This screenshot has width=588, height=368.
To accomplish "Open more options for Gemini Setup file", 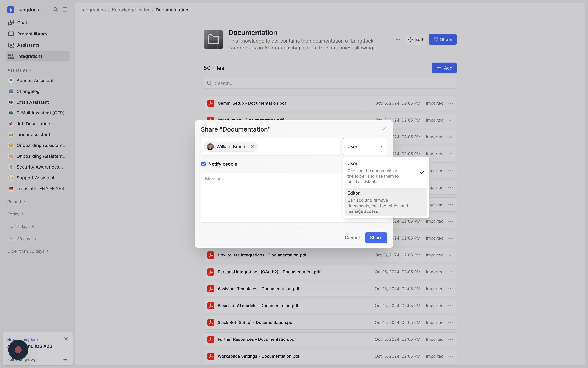I will tap(450, 103).
